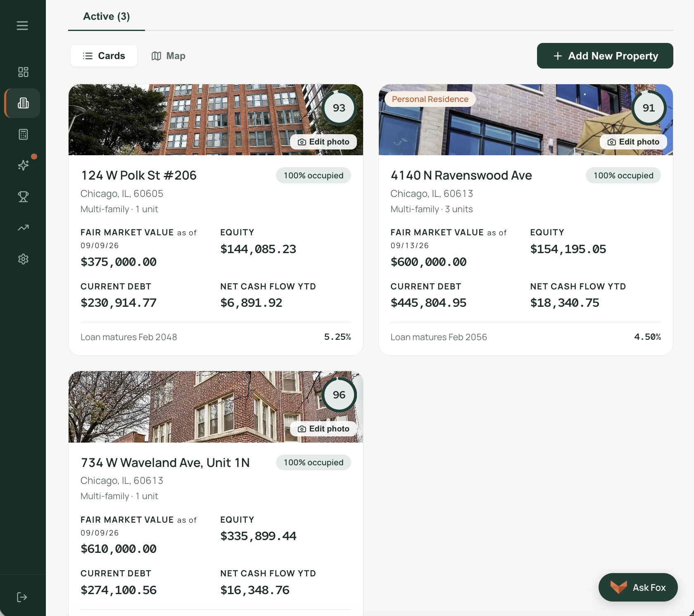Open the calculator icon in sidebar
The height and width of the screenshot is (616, 694).
pyautogui.click(x=23, y=134)
